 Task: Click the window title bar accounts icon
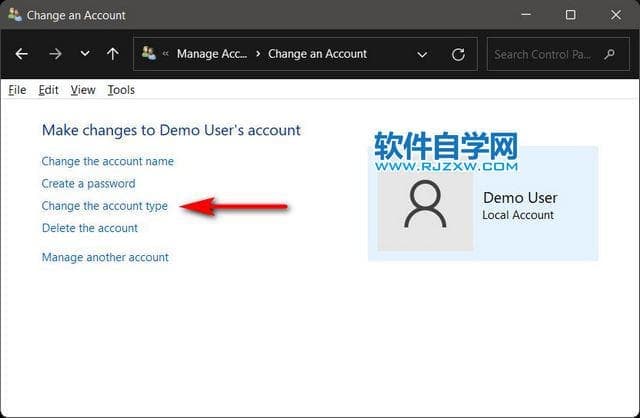[x=13, y=15]
